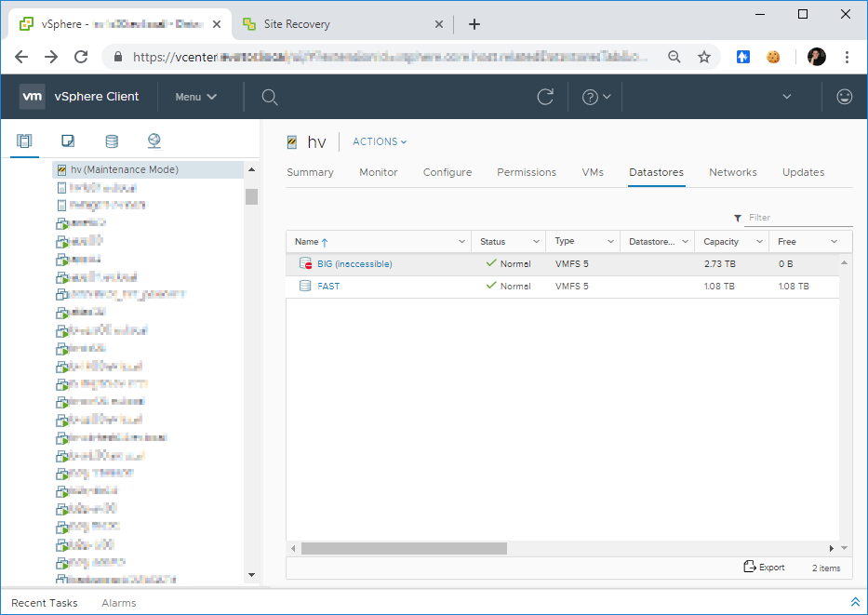Image resolution: width=868 pixels, height=615 pixels.
Task: Go back in browser history
Action: pyautogui.click(x=21, y=57)
